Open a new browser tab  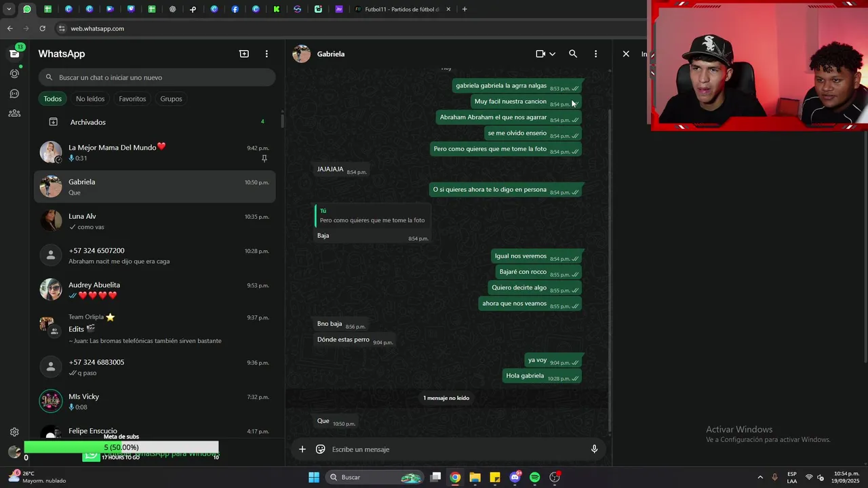pyautogui.click(x=465, y=9)
